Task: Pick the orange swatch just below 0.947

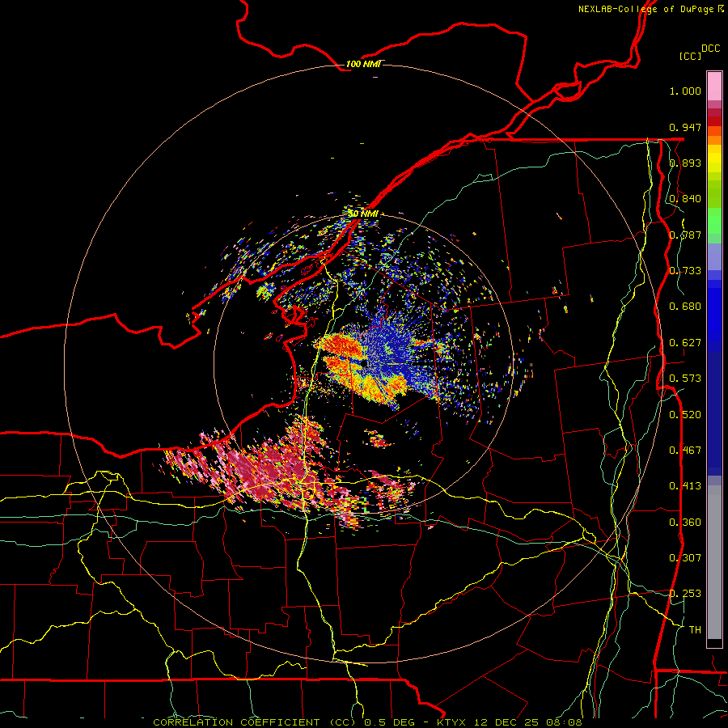Action: (x=714, y=131)
